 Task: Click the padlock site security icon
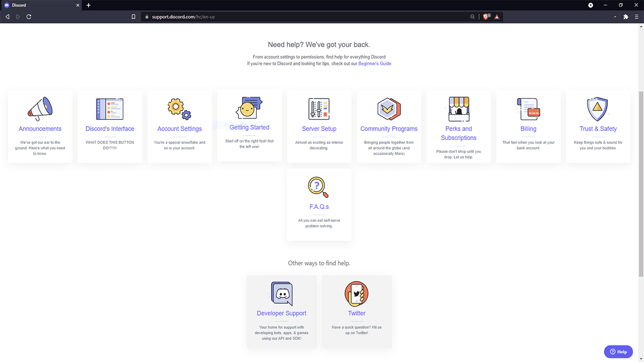pos(147,17)
